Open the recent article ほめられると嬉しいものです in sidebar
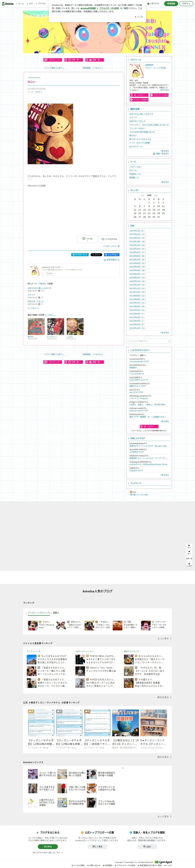The height and width of the screenshot is (868, 195). (x=141, y=114)
